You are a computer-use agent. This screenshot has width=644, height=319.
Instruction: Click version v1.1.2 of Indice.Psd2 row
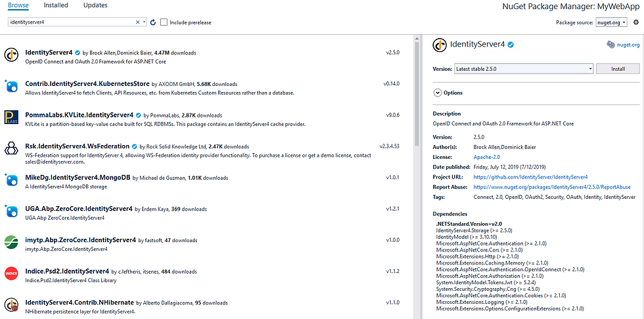(393, 271)
